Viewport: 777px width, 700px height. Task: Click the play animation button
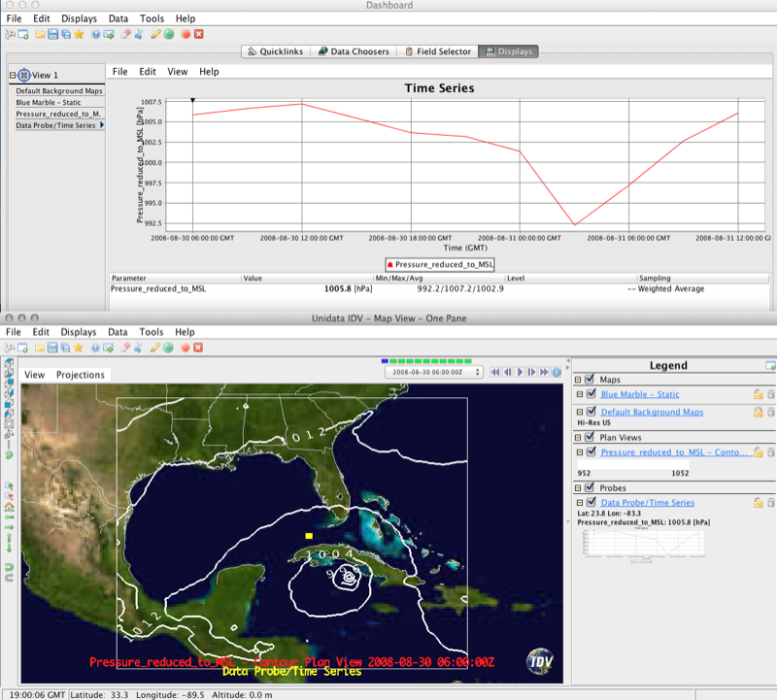pyautogui.click(x=521, y=372)
